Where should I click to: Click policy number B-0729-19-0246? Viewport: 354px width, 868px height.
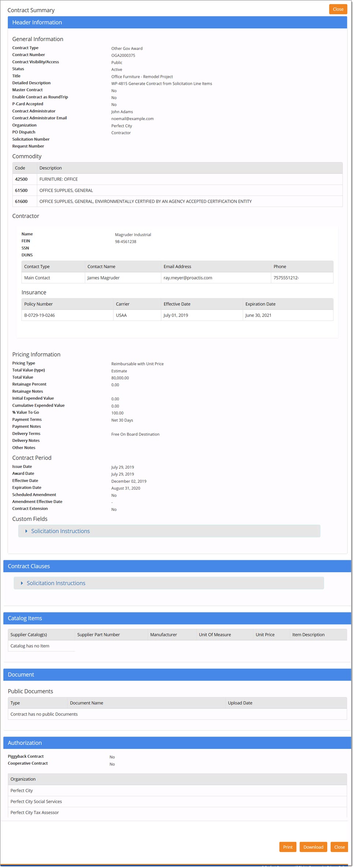(40, 315)
